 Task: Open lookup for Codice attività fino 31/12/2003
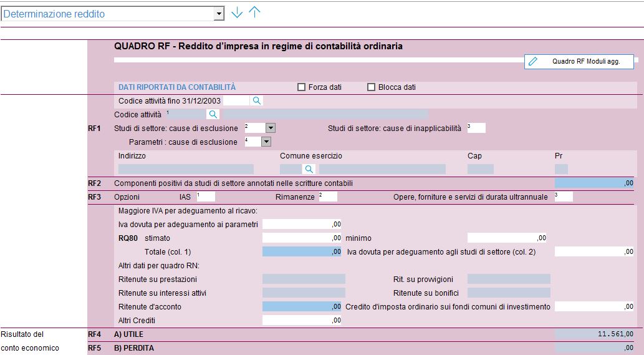point(257,100)
